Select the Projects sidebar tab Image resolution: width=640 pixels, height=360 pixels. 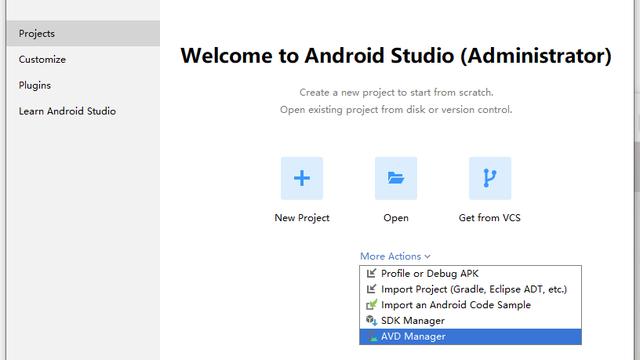pos(83,33)
